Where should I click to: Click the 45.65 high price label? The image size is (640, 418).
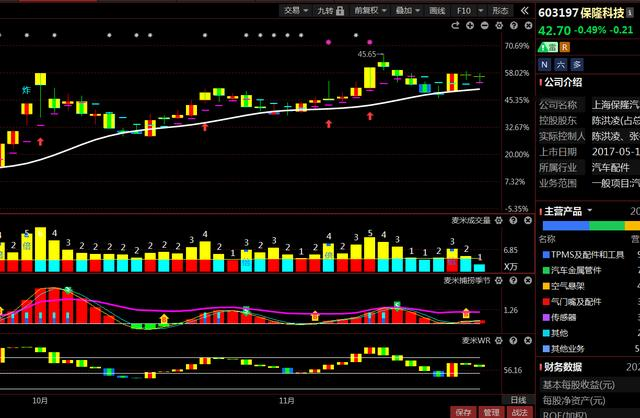click(367, 54)
